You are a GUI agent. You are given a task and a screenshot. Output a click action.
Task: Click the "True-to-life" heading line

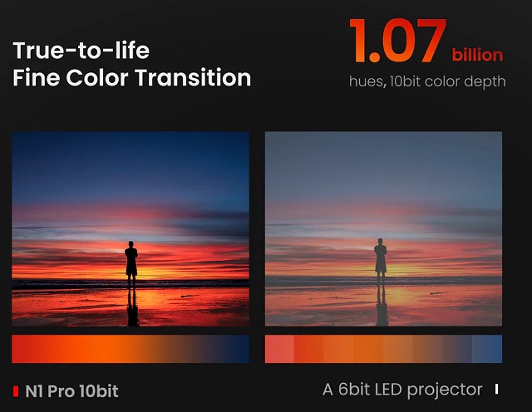(x=81, y=50)
